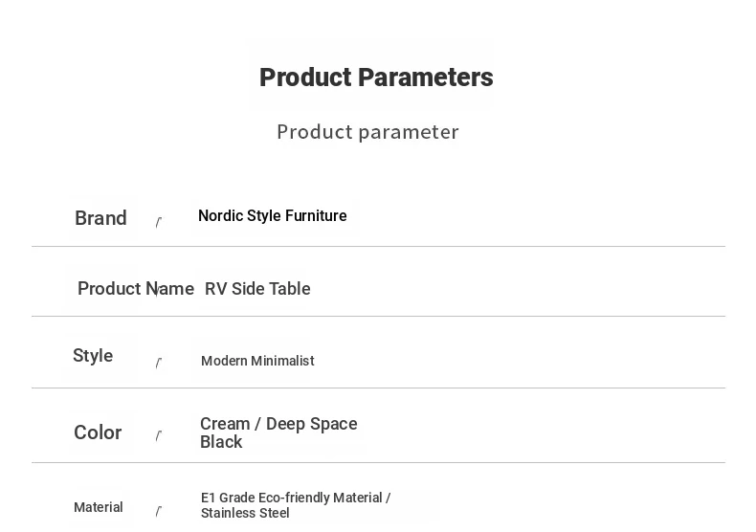Click the slash separator after Color

(159, 435)
